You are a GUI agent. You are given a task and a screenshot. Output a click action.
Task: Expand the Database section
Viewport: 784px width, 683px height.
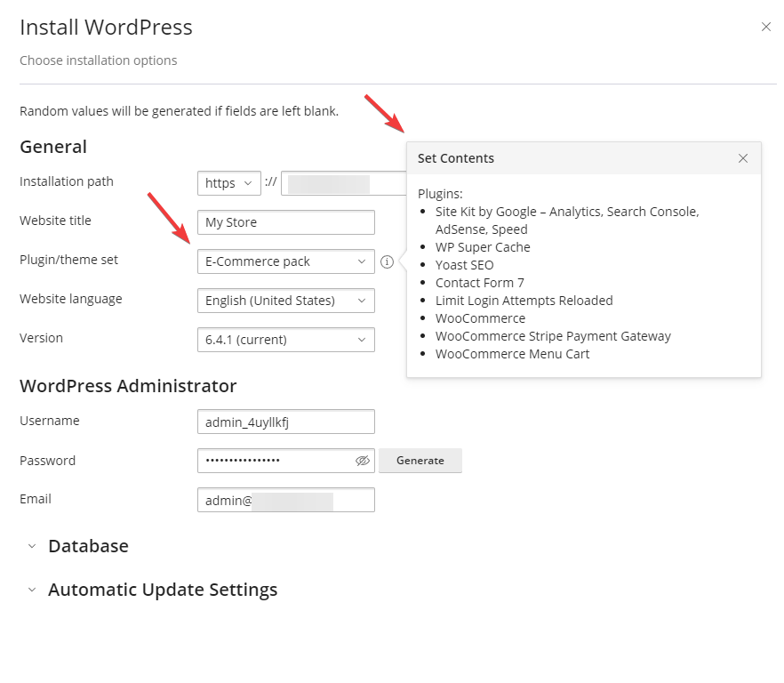pos(78,546)
